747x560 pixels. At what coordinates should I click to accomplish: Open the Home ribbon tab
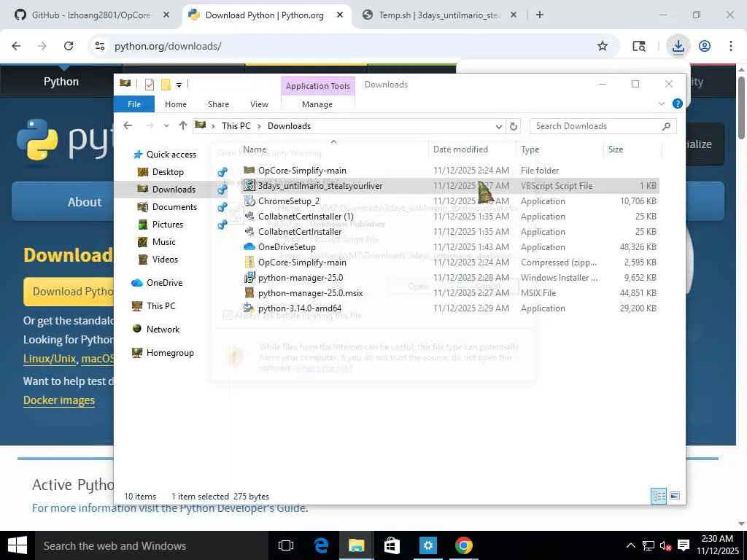point(175,104)
